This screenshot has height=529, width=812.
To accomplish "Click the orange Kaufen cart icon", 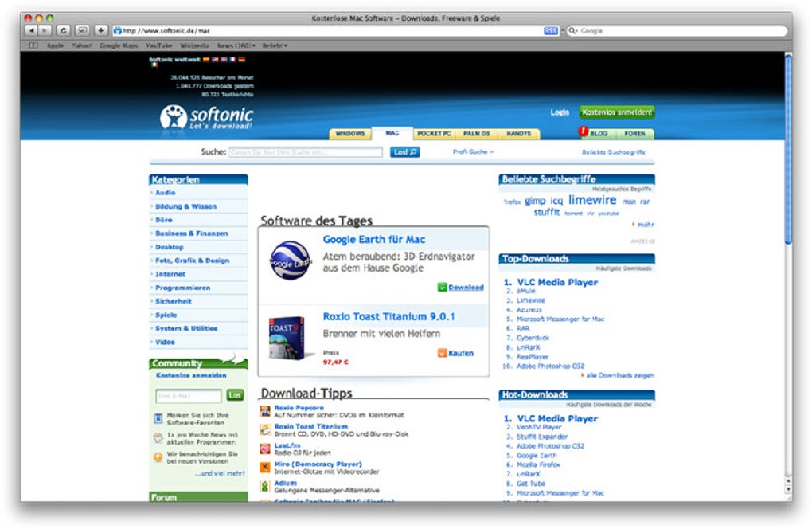I will point(442,353).
